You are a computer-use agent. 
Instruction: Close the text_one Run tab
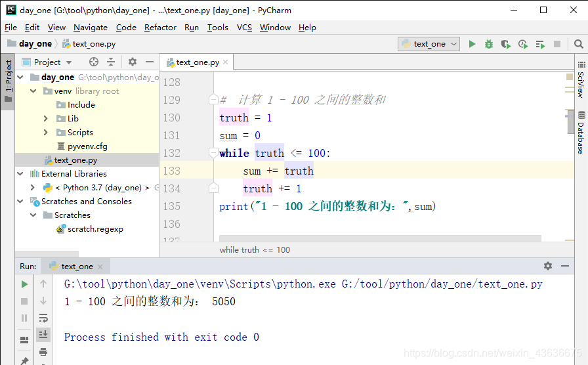[x=100, y=267]
